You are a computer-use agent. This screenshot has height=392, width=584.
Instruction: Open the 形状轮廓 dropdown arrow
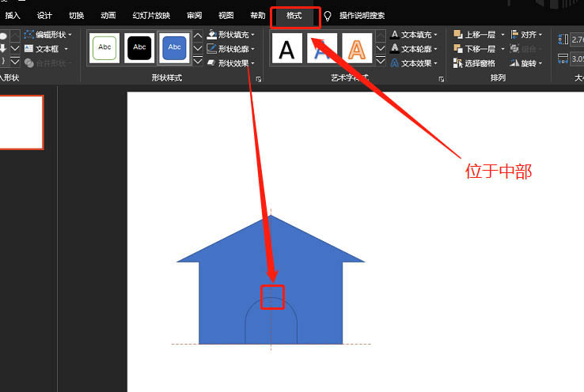253,49
